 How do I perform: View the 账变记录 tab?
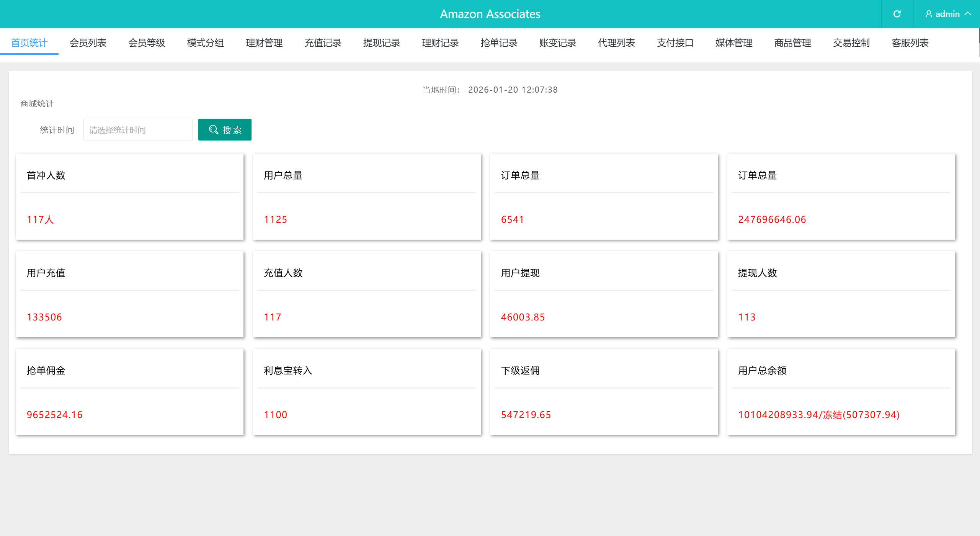click(x=558, y=43)
